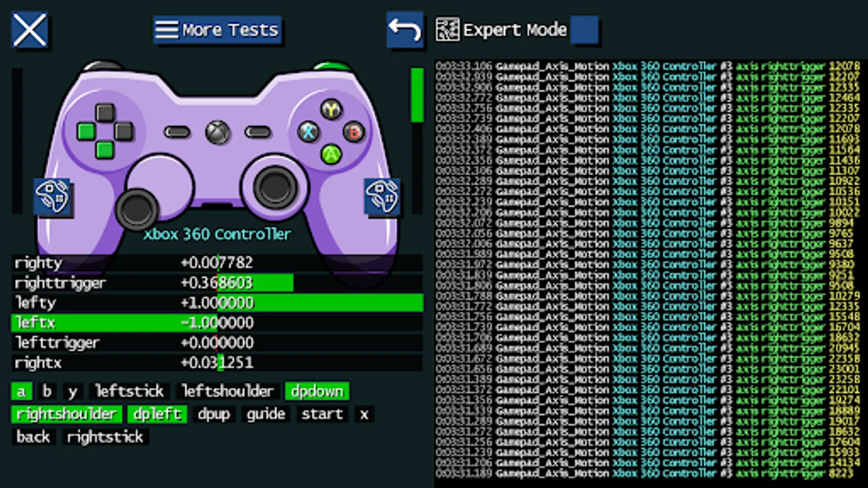Select the log line with value 14134
The width and height of the screenshot is (868, 488).
(648, 463)
